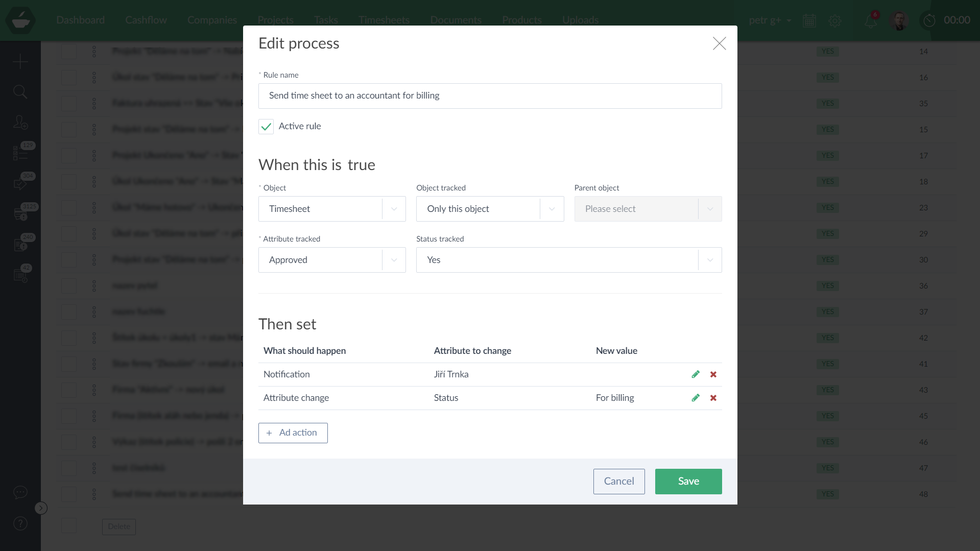Click the notifications bell icon
The image size is (980, 551).
(x=871, y=20)
